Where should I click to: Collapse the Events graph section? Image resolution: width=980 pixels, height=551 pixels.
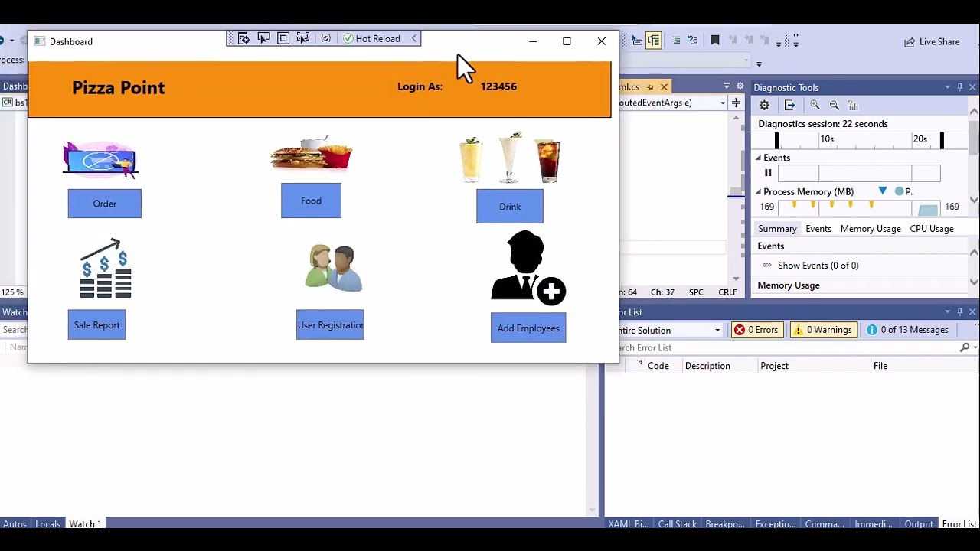759,158
